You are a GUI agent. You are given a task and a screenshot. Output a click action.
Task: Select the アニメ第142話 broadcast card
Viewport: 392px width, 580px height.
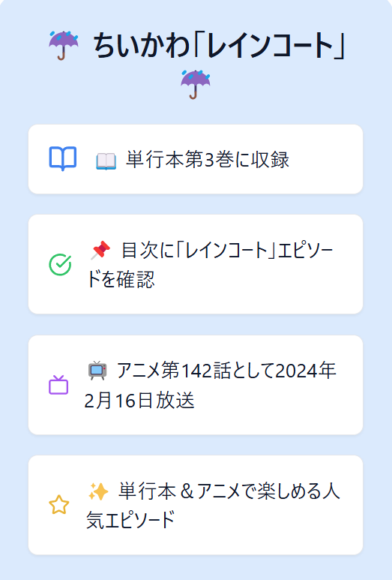(196, 385)
